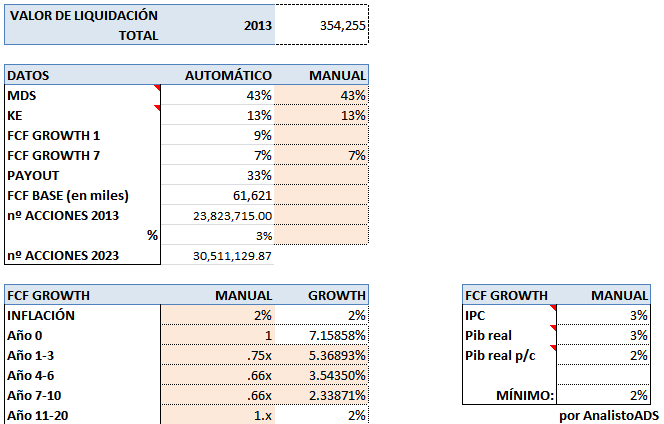The image size is (664, 424).
Task: Select the MANUAL header in DATOS table
Action: [338, 75]
